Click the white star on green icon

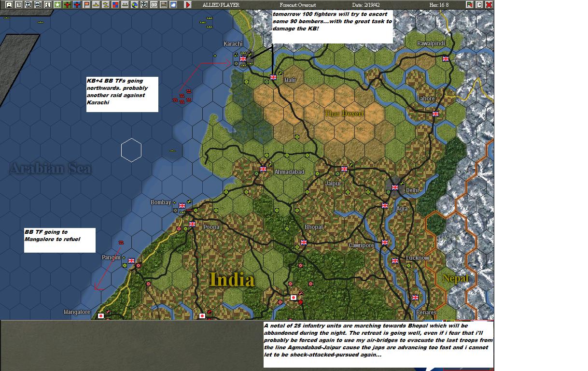(57, 5)
